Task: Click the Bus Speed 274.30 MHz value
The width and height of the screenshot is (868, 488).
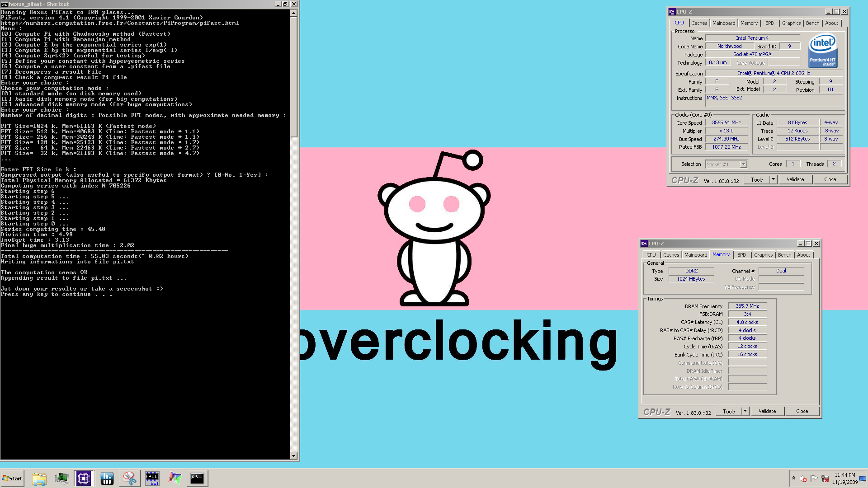Action: coord(726,139)
